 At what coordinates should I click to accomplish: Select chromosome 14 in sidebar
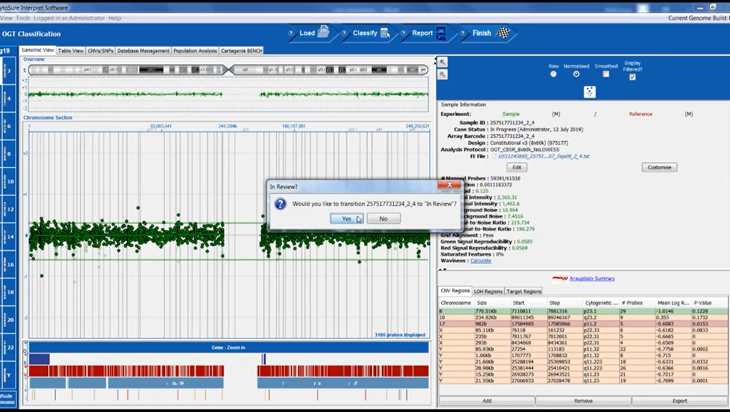tap(8, 237)
